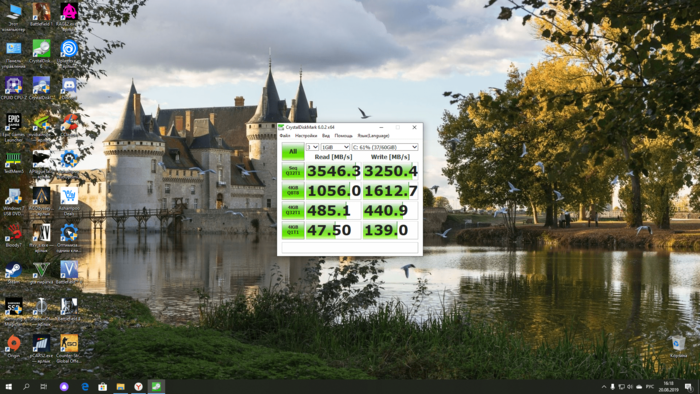Viewport: 700px width, 394px height.
Task: Select the Steam desktop shortcut
Action: coord(13,273)
